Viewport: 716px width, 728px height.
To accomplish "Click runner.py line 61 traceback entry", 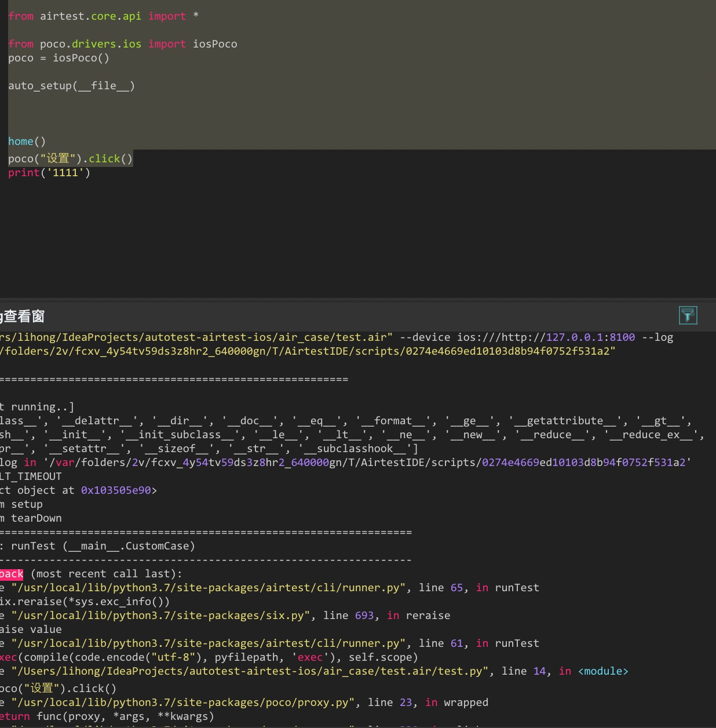I will pos(269,643).
